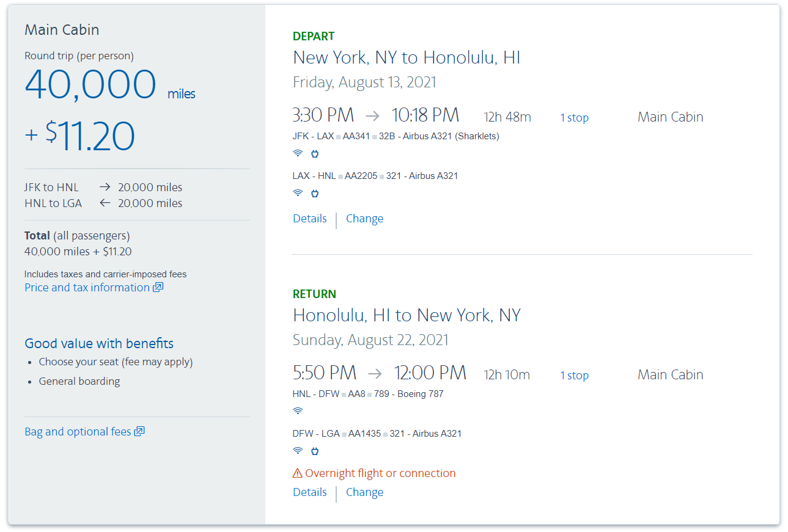Click the Wi-Fi icon under the JFK-LAX segment

pos(298,153)
